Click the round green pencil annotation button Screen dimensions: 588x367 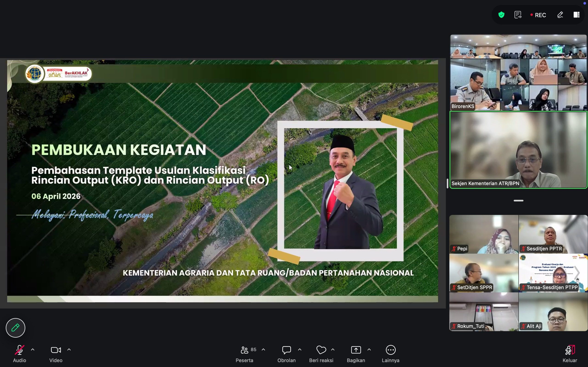(15, 328)
